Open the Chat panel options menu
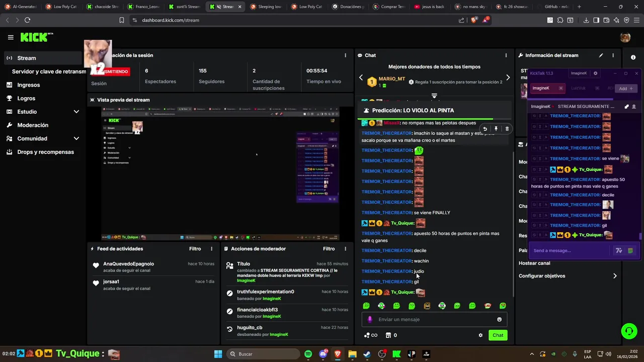The width and height of the screenshot is (644, 362). [506, 55]
